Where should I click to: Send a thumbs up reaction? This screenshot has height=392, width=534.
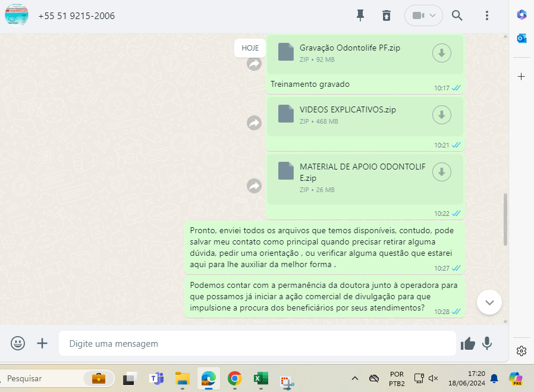468,343
